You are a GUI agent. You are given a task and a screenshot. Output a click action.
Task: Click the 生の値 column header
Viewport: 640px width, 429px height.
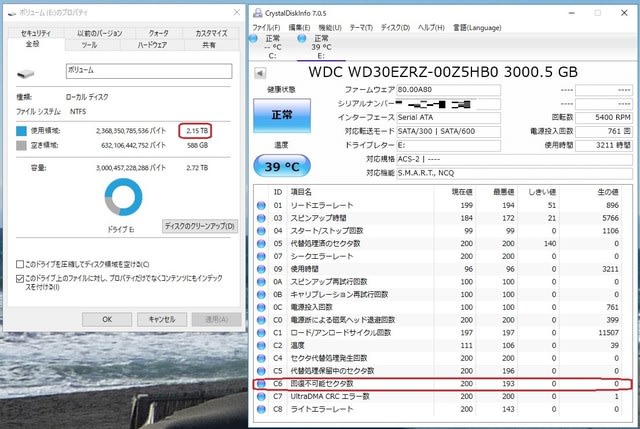pos(608,192)
